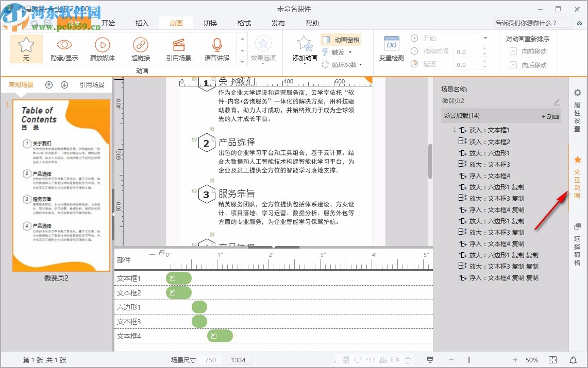Switch to the 发布 publish tab
This screenshot has width=588, height=368.
click(278, 23)
